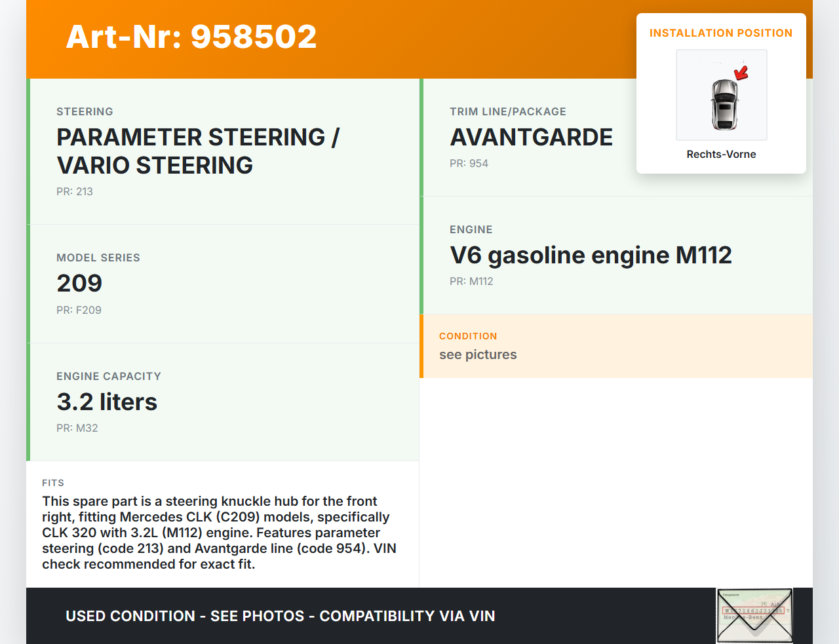
Task: Click the car diagram installation position image
Action: (x=722, y=95)
